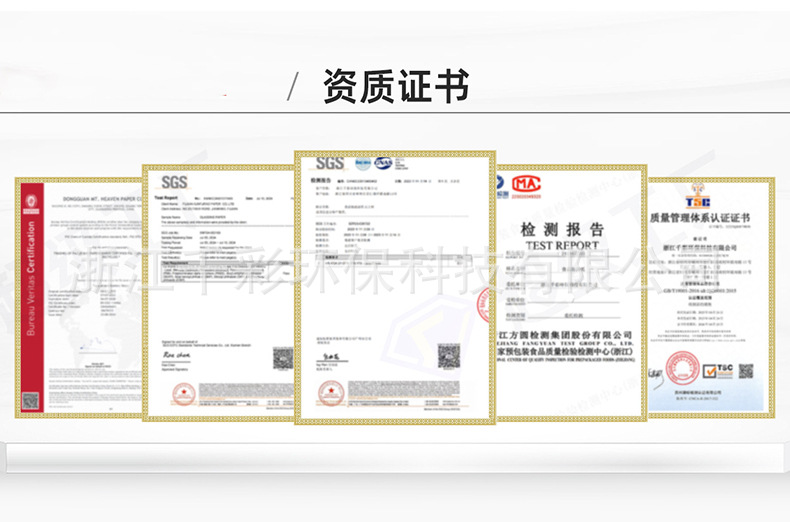This screenshot has width=790, height=522.
Task: Open the Bureau Veritas Certification certificate
Action: pos(80,297)
